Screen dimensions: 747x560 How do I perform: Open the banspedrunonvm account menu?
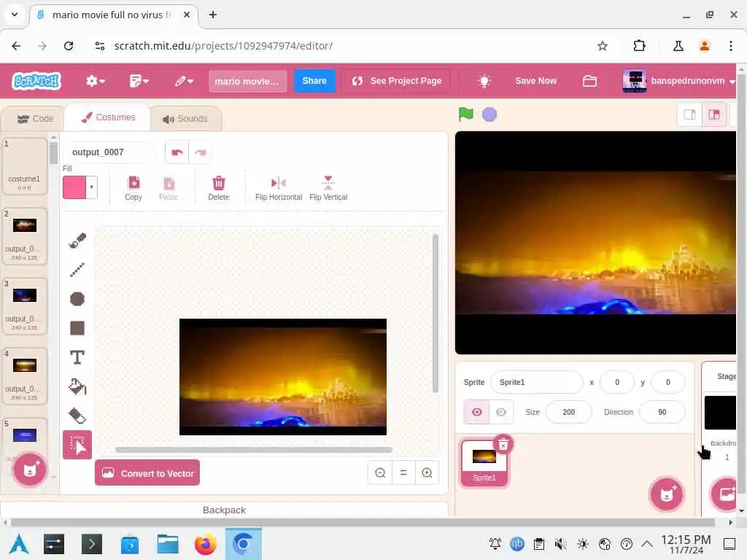[x=678, y=81]
